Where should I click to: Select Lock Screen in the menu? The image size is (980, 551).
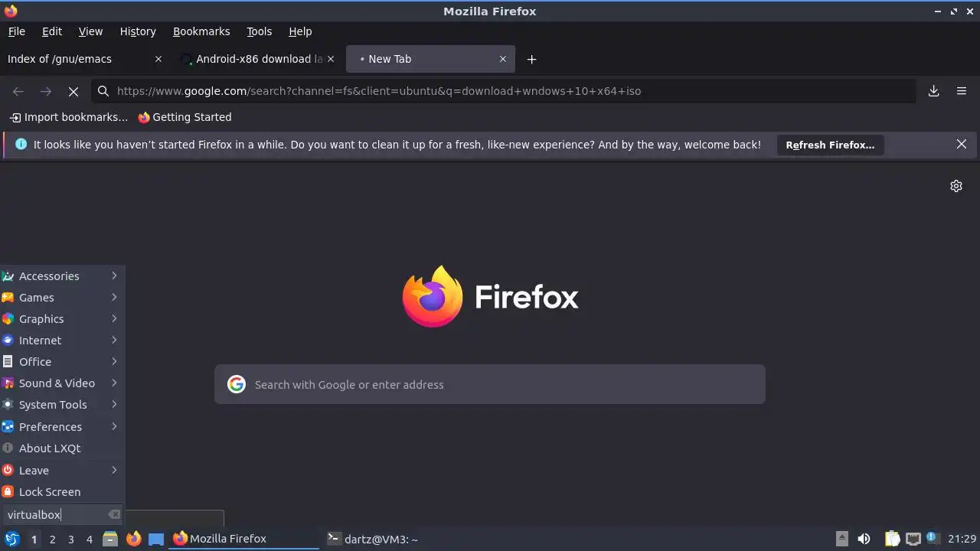tap(62, 491)
